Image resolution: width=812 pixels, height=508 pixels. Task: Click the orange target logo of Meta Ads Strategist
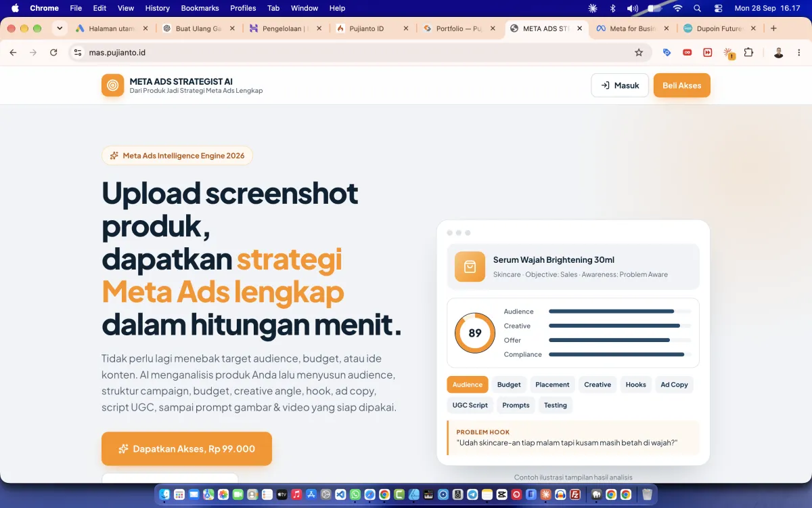(112, 85)
